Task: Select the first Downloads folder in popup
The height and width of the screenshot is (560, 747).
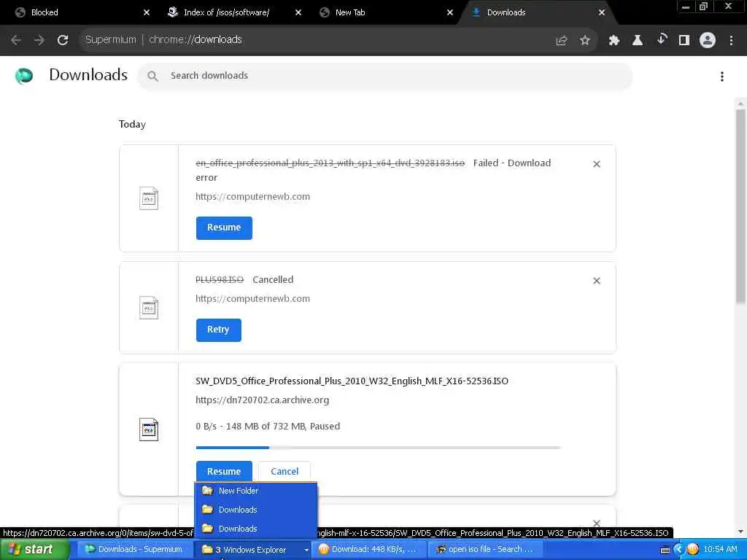Action: click(x=256, y=510)
